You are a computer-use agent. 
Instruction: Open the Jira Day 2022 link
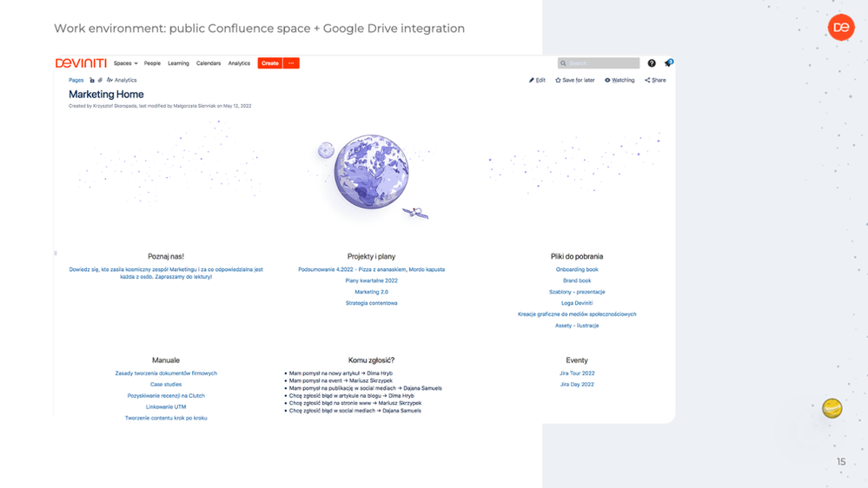click(577, 385)
